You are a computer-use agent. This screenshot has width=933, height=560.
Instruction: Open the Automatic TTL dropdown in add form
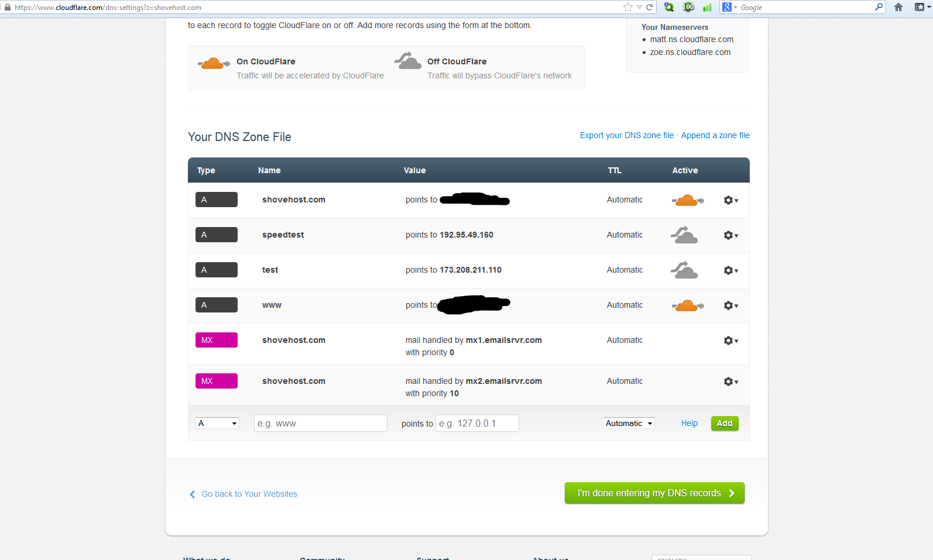pos(629,423)
